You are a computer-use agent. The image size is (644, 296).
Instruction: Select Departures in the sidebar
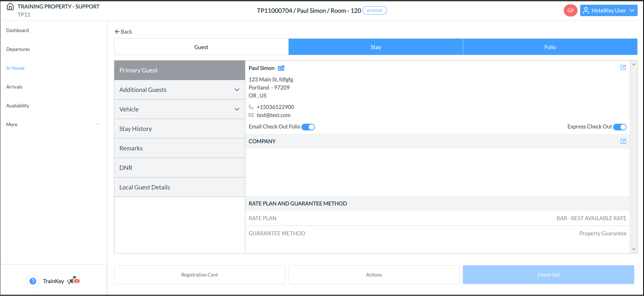click(x=18, y=49)
